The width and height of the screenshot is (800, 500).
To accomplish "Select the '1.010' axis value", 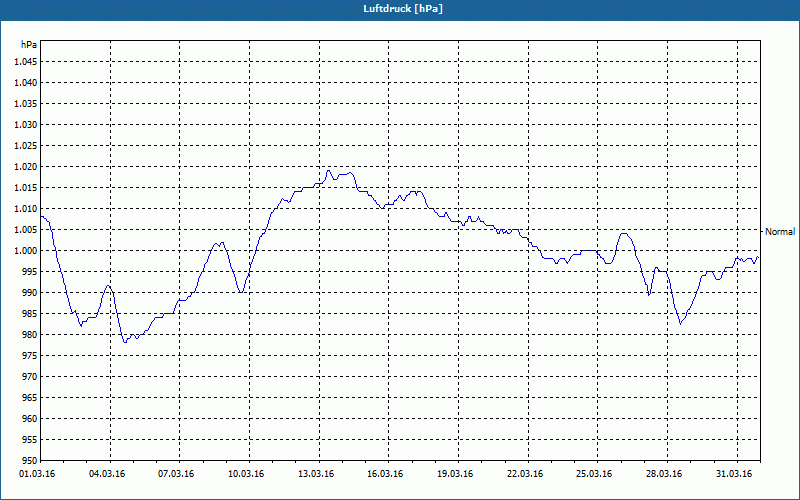I will click(x=27, y=209).
